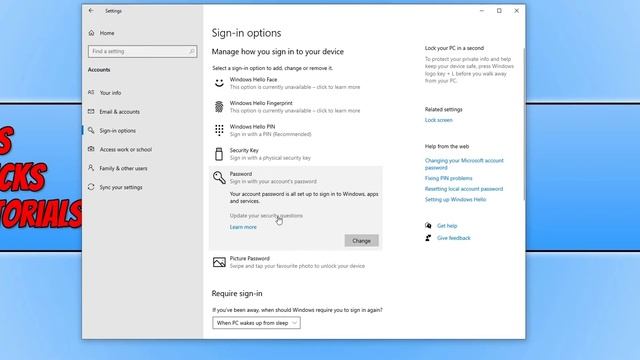This screenshot has width=640, height=360.
Task: Click the Get help link
Action: (447, 226)
